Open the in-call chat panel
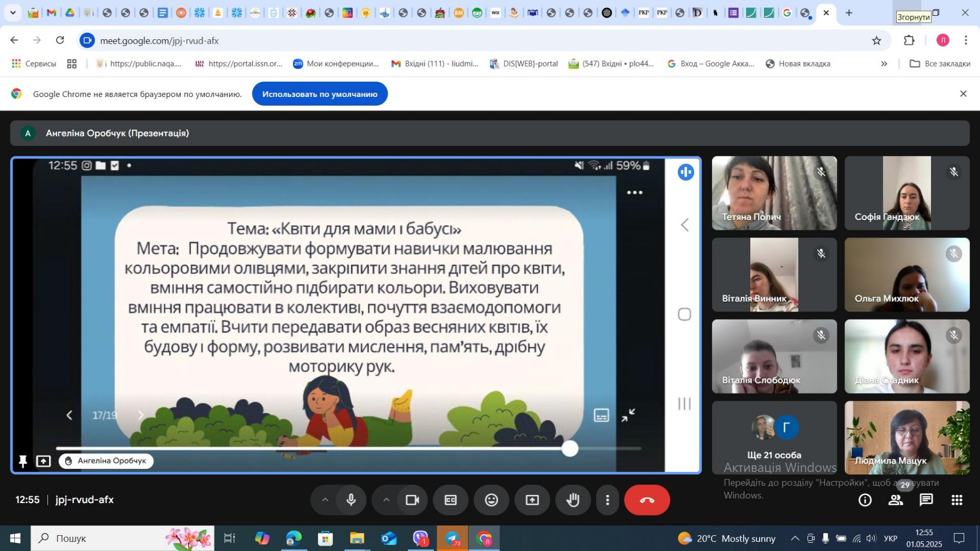 pos(926,500)
